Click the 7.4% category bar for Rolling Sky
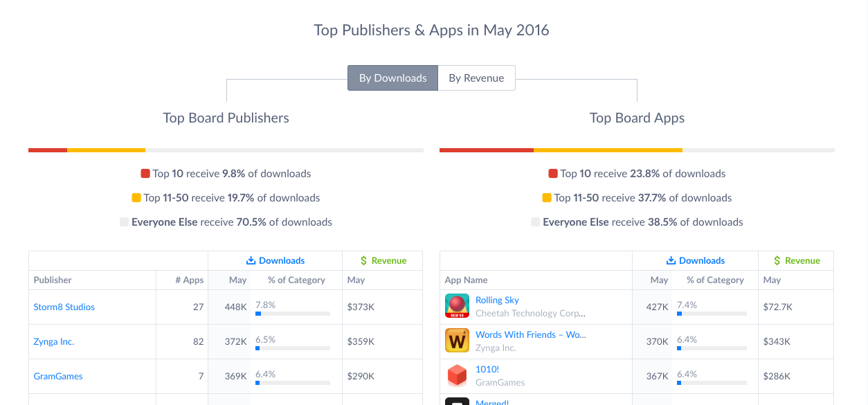 [712, 314]
